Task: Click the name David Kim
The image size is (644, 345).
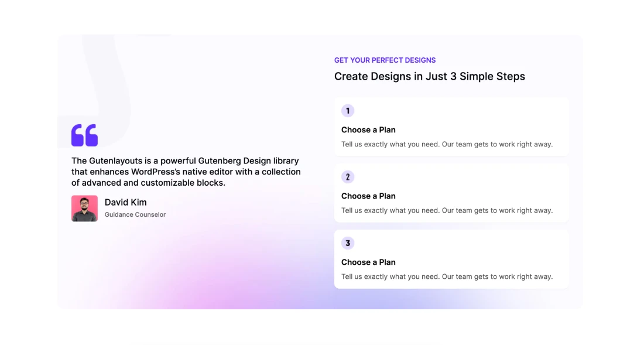Action: click(x=125, y=202)
